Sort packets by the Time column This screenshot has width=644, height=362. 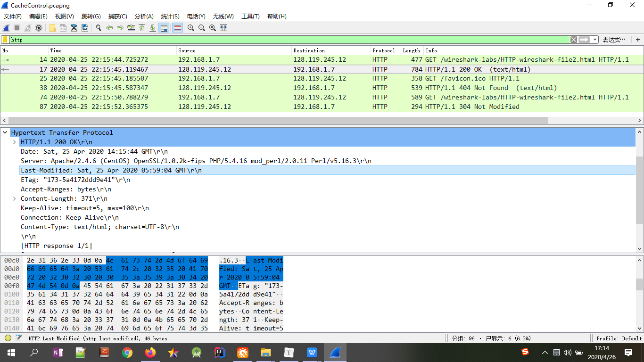coord(112,50)
